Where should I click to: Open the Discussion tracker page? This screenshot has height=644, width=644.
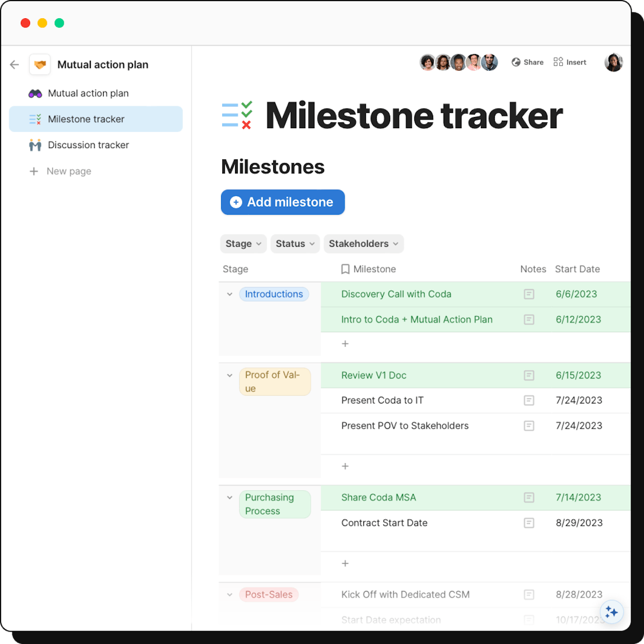point(89,145)
